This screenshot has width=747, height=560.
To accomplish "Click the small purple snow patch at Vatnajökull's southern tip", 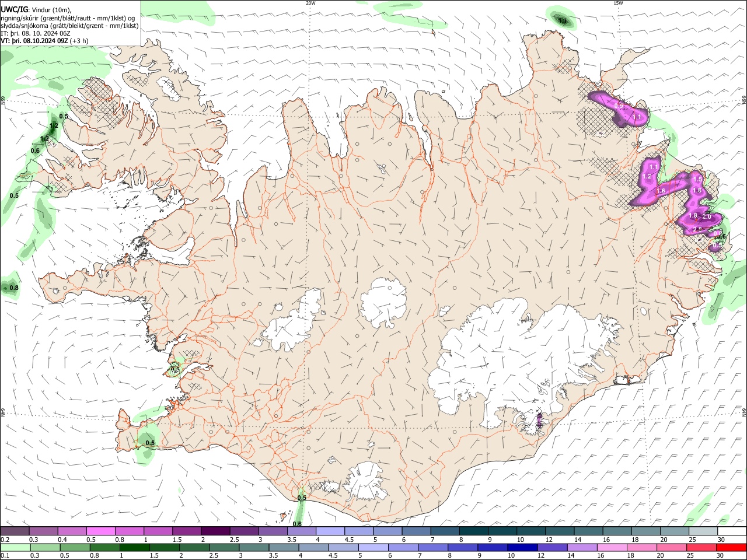I will pos(539,420).
